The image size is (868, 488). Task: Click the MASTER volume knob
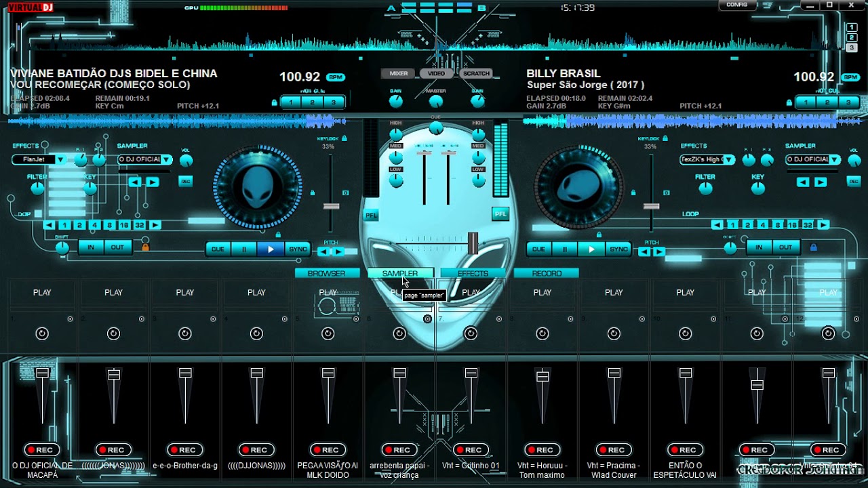pyautogui.click(x=436, y=101)
